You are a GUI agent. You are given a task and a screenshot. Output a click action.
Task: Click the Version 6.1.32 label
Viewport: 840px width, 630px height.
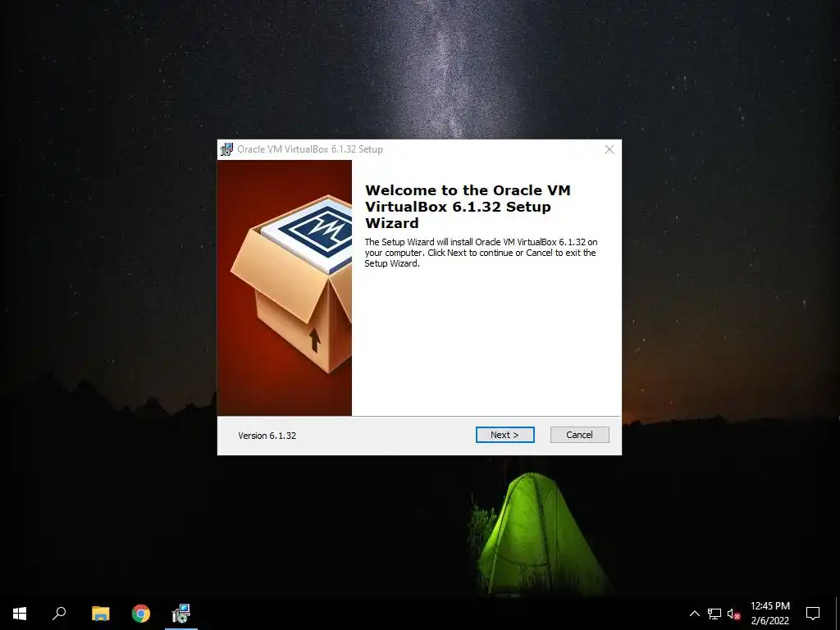(267, 436)
